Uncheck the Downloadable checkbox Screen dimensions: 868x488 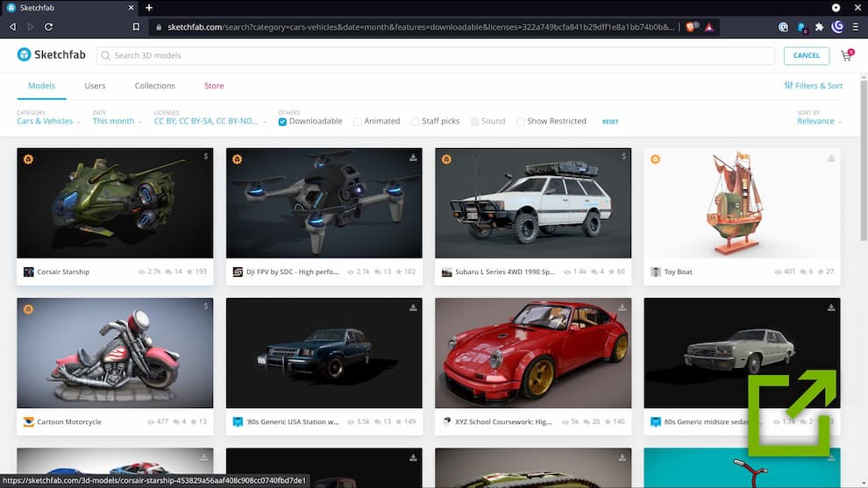click(282, 122)
